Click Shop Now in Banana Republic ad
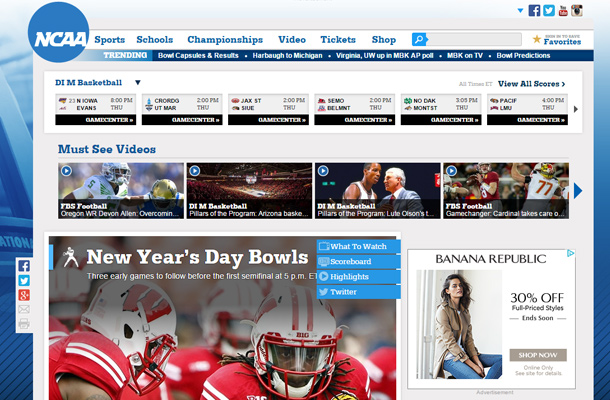The image size is (610, 400). [x=537, y=355]
